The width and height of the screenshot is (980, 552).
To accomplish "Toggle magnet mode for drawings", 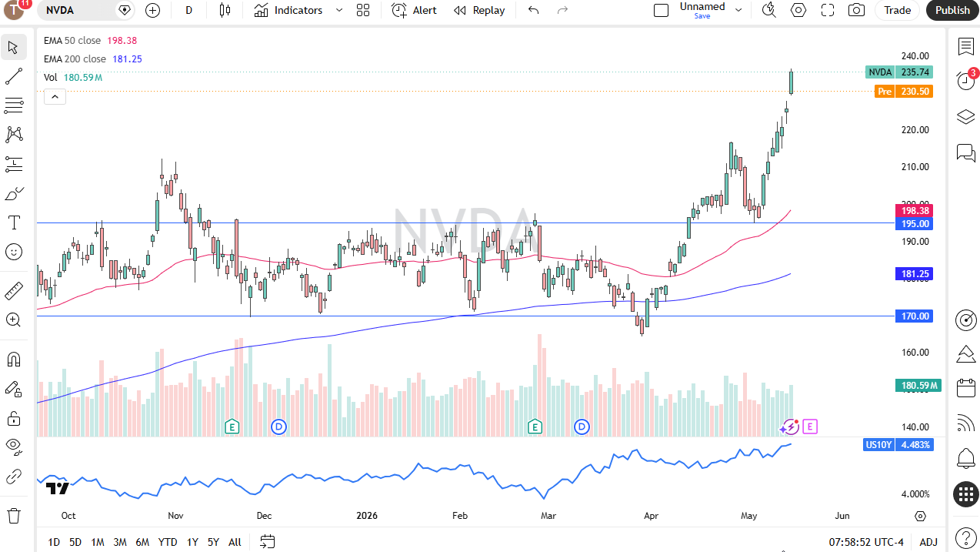I will [x=13, y=360].
